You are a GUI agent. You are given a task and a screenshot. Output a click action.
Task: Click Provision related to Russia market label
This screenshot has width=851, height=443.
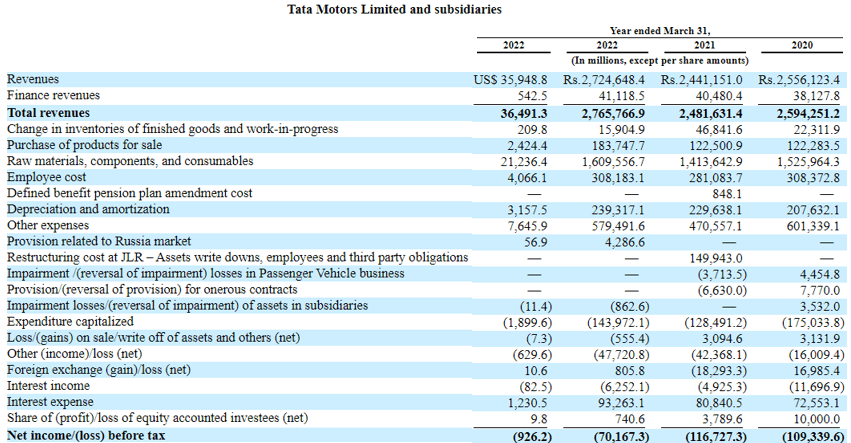click(x=99, y=241)
